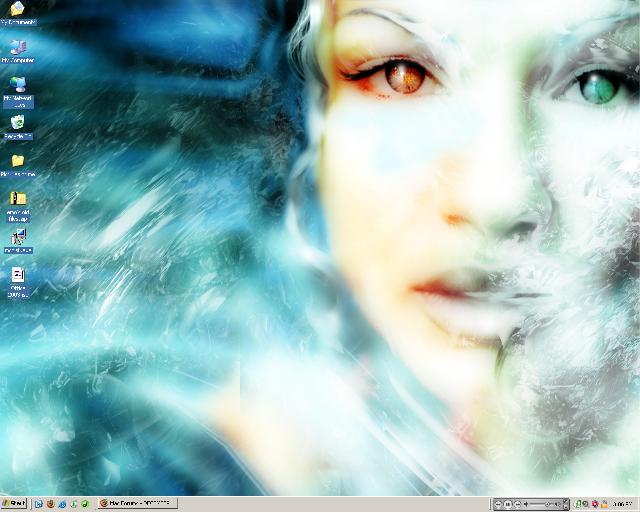The width and height of the screenshot is (640, 513).
Task: Switch to the Firefox taskbar window button
Action: pyautogui.click(x=138, y=503)
